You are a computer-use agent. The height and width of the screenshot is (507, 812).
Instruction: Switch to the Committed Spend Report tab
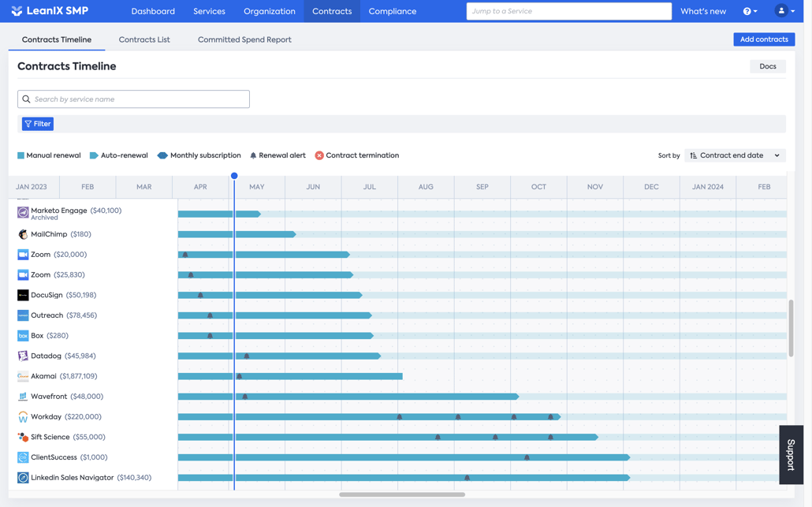(x=244, y=39)
